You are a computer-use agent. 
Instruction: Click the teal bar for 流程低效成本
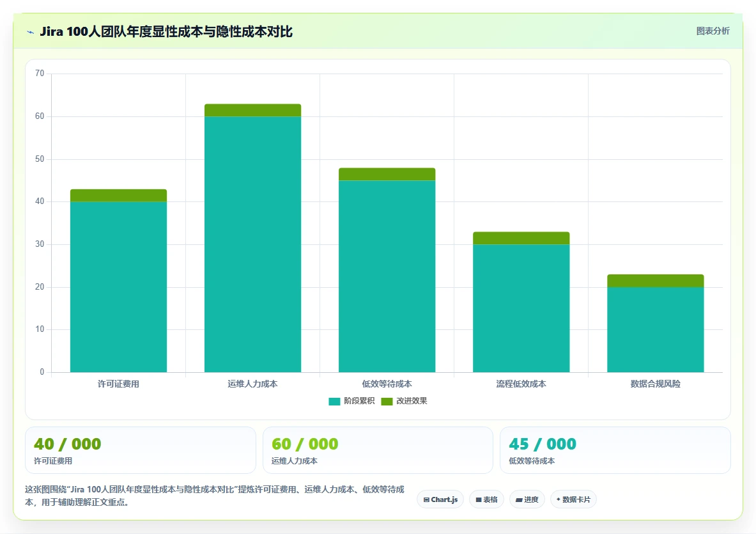[x=521, y=308]
